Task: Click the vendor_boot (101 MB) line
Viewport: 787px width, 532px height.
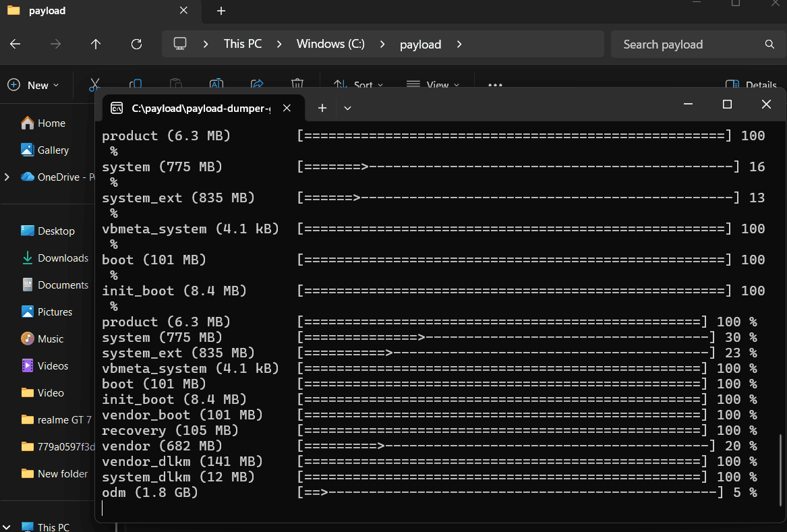Action: [429, 415]
